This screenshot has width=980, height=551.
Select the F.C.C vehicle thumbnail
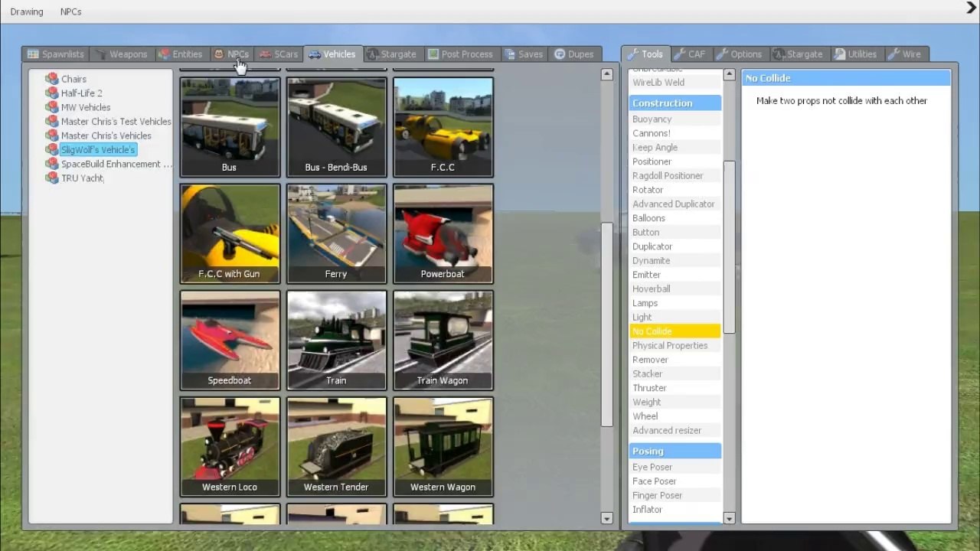pos(443,127)
